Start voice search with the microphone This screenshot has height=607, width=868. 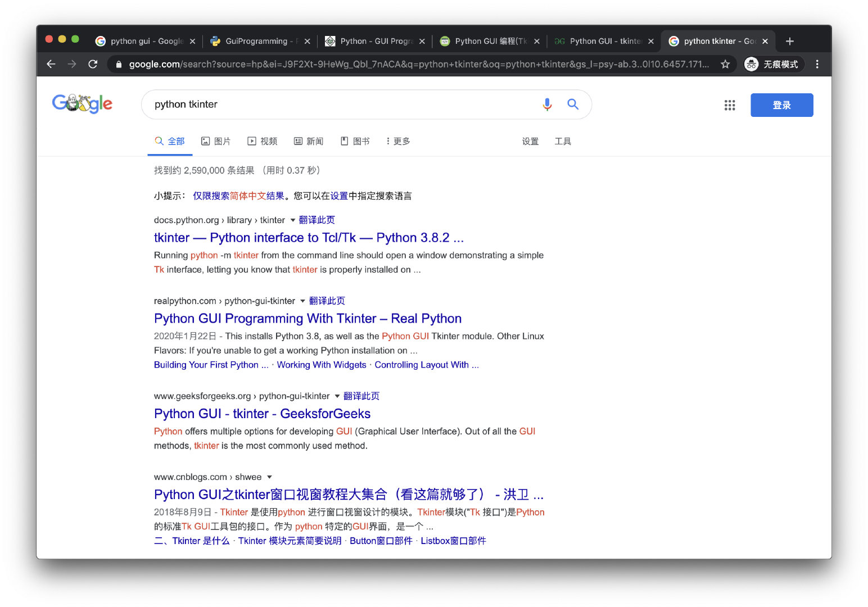547,104
